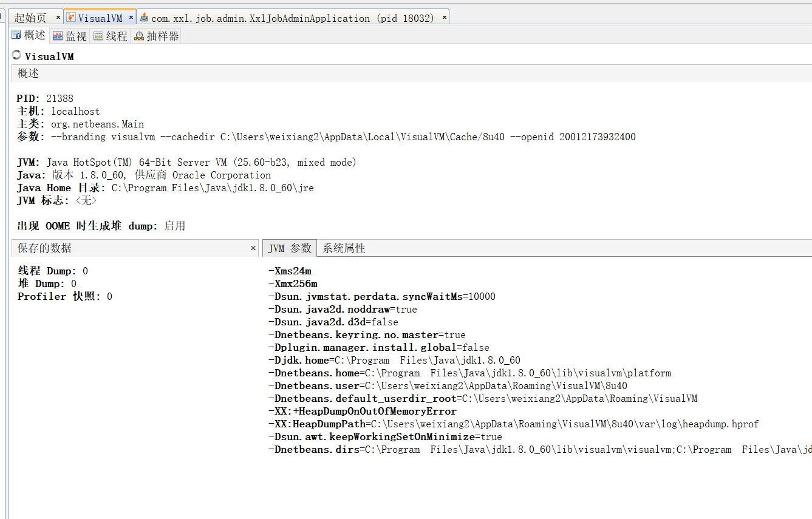Click the -Dnetbeans.home parameter line
The width and height of the screenshot is (812, 519).
pyautogui.click(x=469, y=373)
